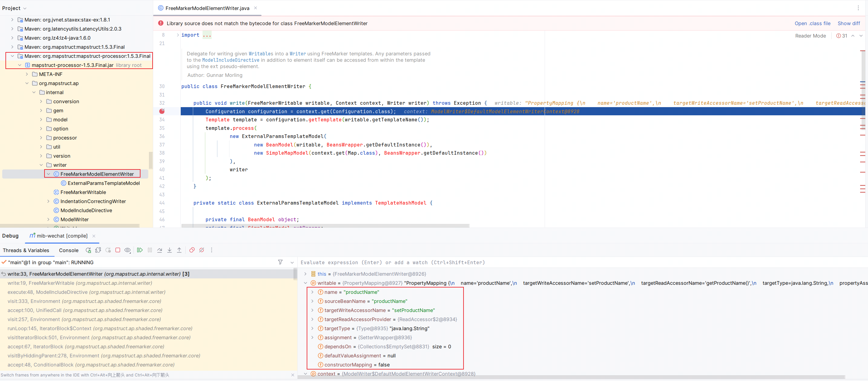
Task: Open View Breakpoints red circles icon
Action: coord(192,250)
